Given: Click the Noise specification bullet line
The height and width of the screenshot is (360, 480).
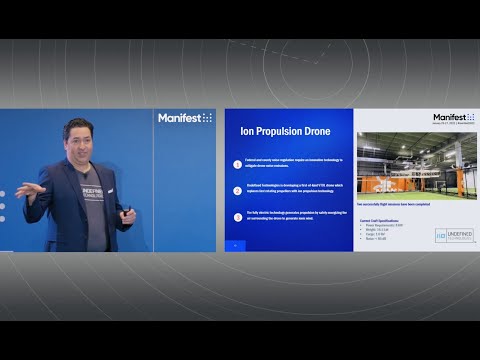Looking at the screenshot, I should (376, 239).
